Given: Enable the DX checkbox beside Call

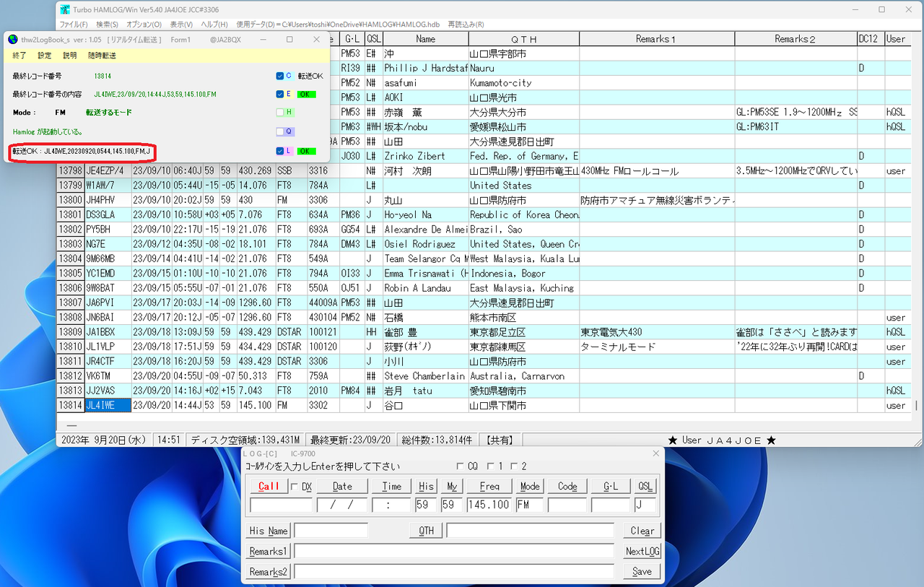Looking at the screenshot, I should coord(294,487).
